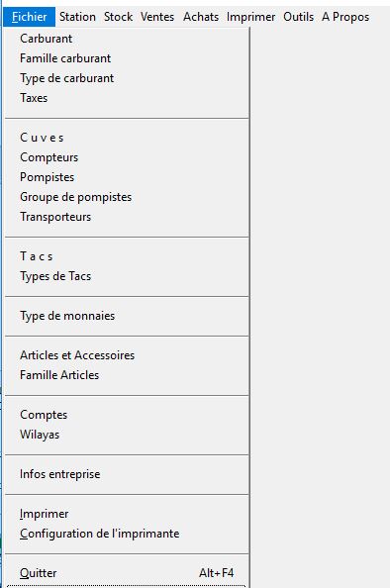Image resolution: width=390 pixels, height=588 pixels.
Task: Choose Configuration de l'imprimante
Action: [x=127, y=534]
